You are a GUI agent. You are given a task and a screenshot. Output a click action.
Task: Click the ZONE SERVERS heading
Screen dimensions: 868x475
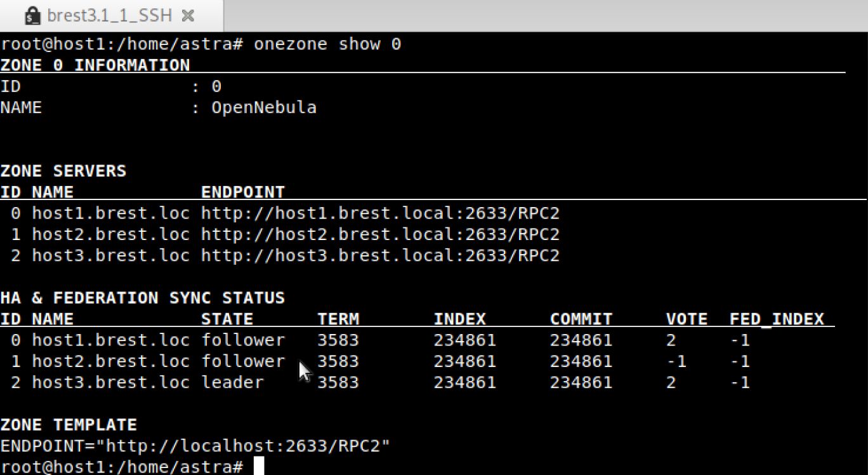point(63,171)
